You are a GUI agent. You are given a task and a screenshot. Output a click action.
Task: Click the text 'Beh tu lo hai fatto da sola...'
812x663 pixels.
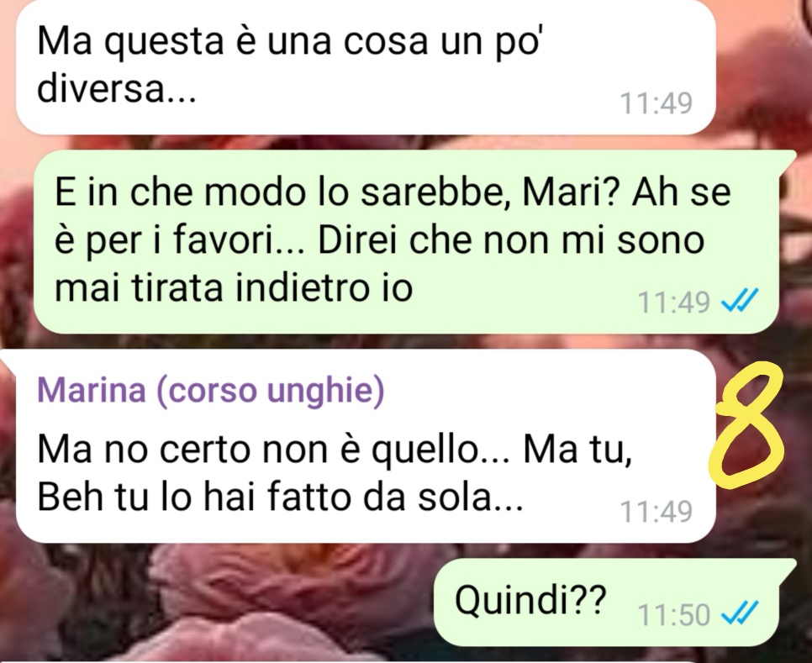coord(280,497)
